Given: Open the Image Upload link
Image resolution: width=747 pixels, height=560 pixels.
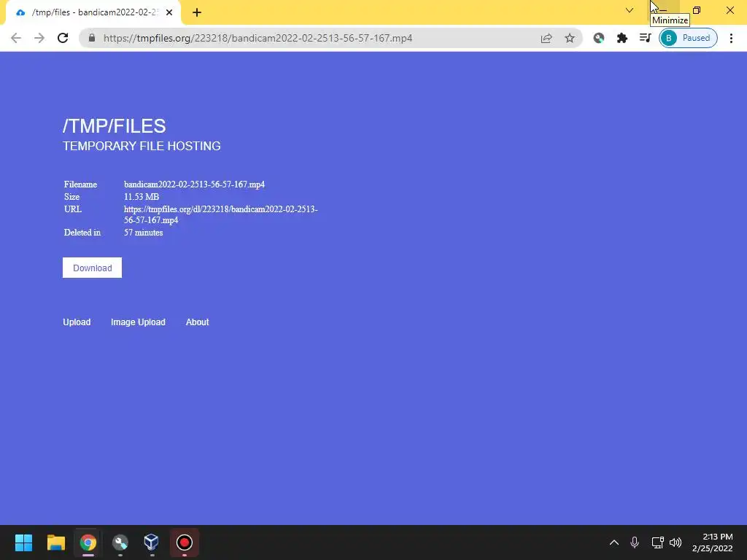Looking at the screenshot, I should point(138,322).
